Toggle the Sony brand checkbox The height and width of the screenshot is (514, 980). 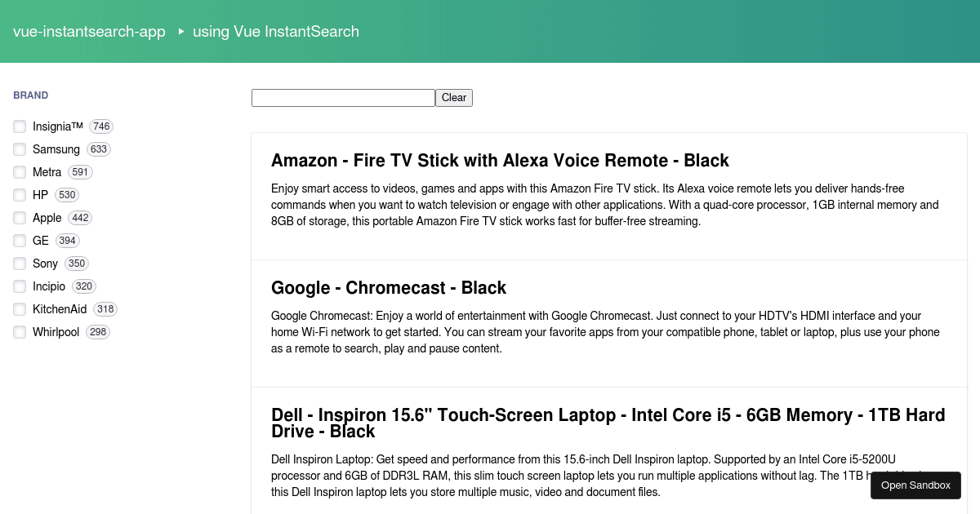pos(20,264)
